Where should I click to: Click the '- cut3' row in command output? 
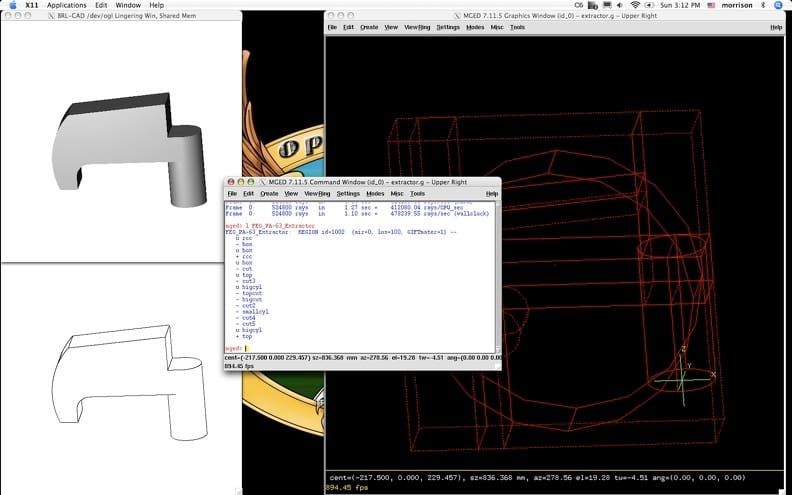click(245, 281)
